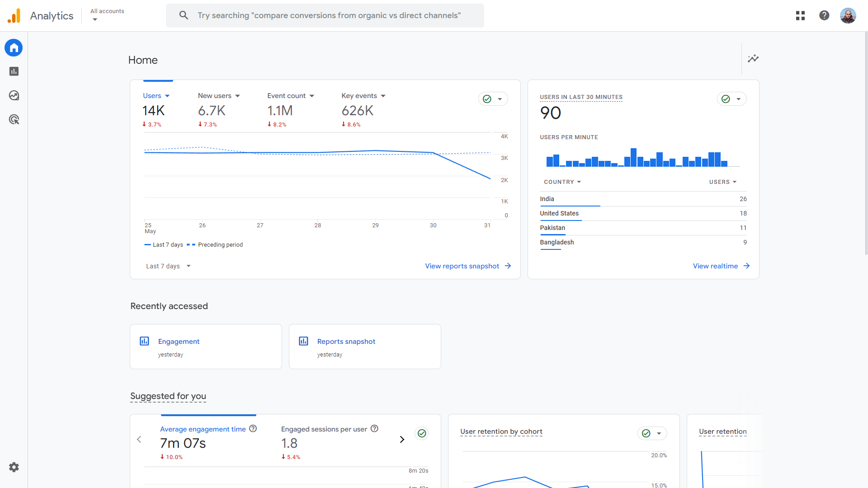The width and height of the screenshot is (868, 488).
Task: Go to Home icon in sidebar
Action: point(14,47)
